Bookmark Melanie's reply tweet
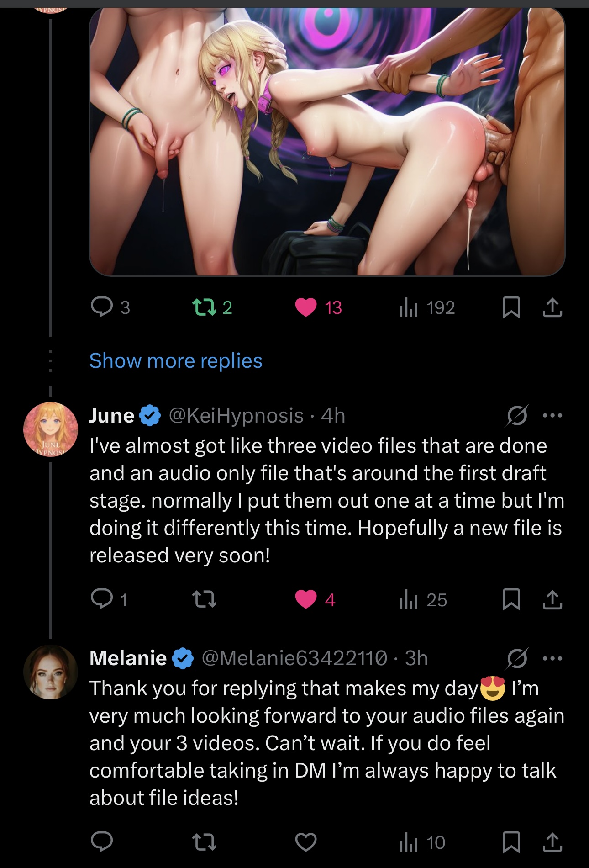589x868 pixels. pos(511,842)
